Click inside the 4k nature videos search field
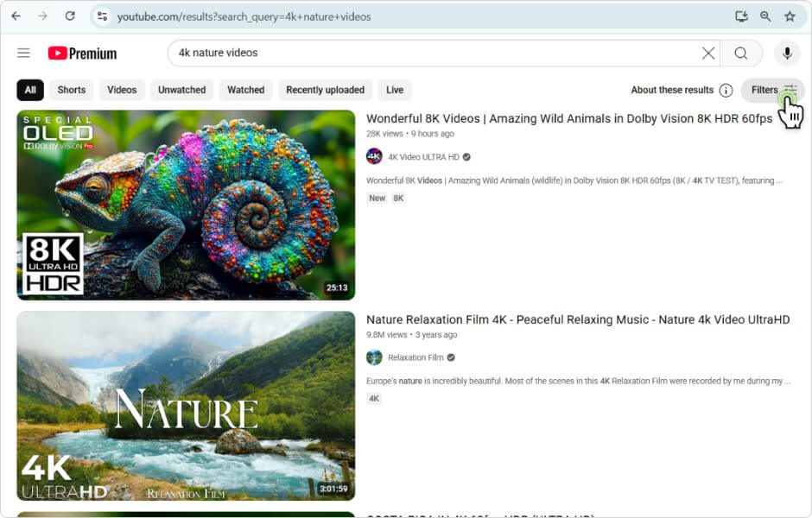 point(432,54)
